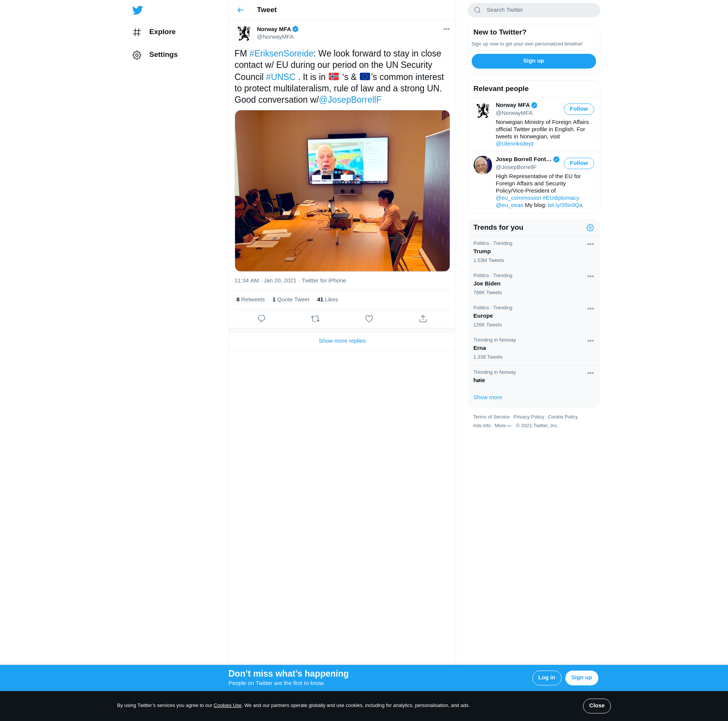The height and width of the screenshot is (721, 728).
Task: Click the share tweet icon
Action: coord(423,319)
